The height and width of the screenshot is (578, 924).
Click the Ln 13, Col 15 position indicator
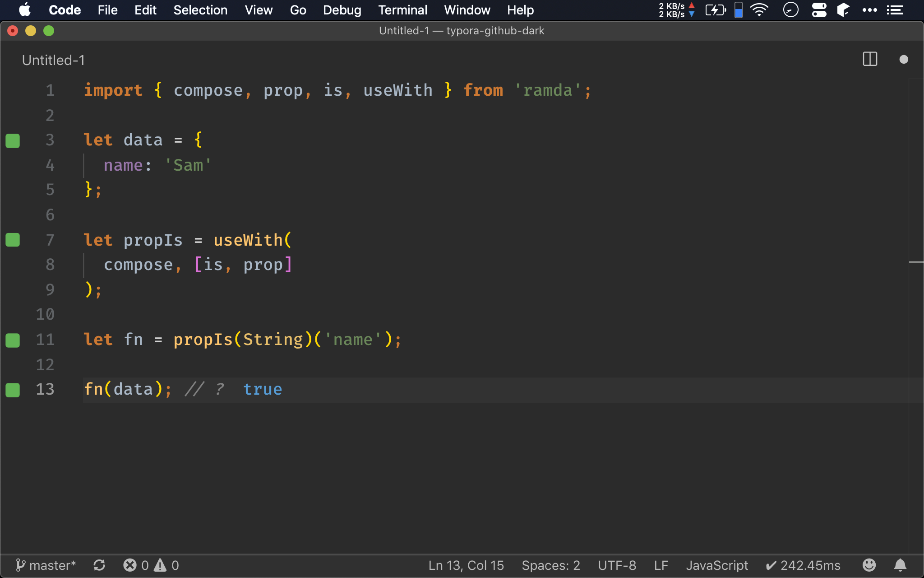pyautogui.click(x=466, y=565)
